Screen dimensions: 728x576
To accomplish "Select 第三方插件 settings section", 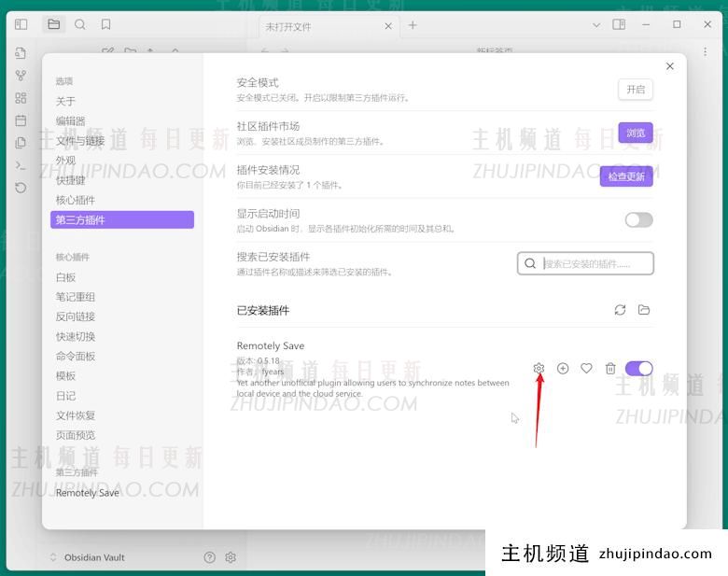I will (122, 219).
